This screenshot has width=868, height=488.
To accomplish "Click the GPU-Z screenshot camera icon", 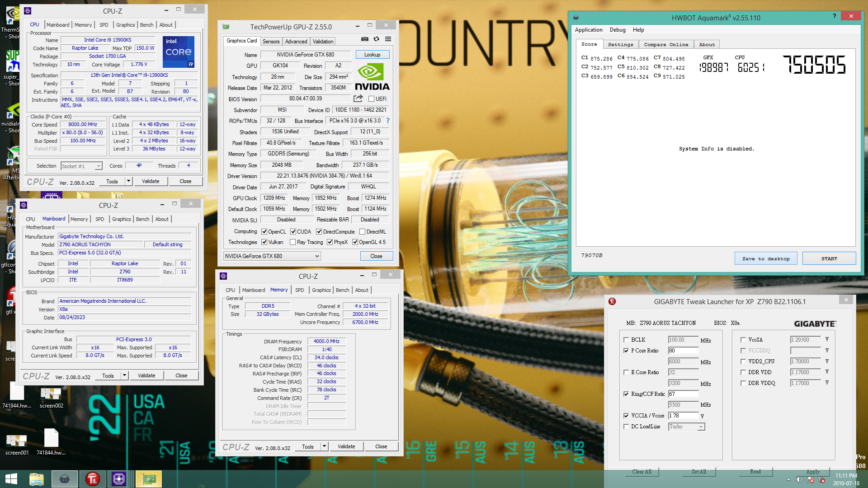I will click(365, 39).
